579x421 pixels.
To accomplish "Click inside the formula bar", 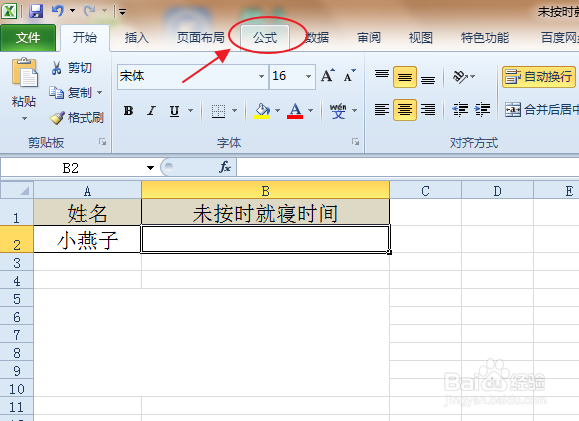I will point(408,168).
